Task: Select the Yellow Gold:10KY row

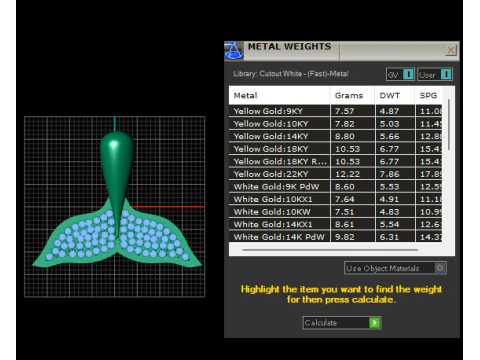Action: (336, 124)
